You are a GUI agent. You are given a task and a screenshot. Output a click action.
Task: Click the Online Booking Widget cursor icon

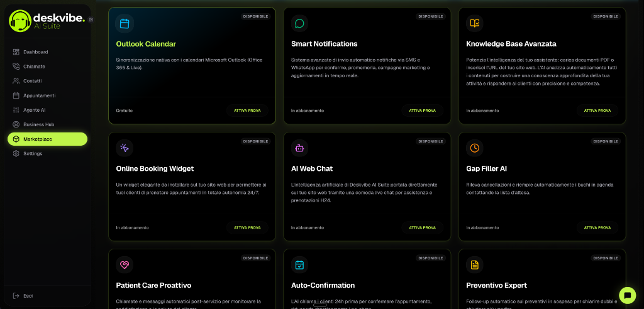click(125, 148)
